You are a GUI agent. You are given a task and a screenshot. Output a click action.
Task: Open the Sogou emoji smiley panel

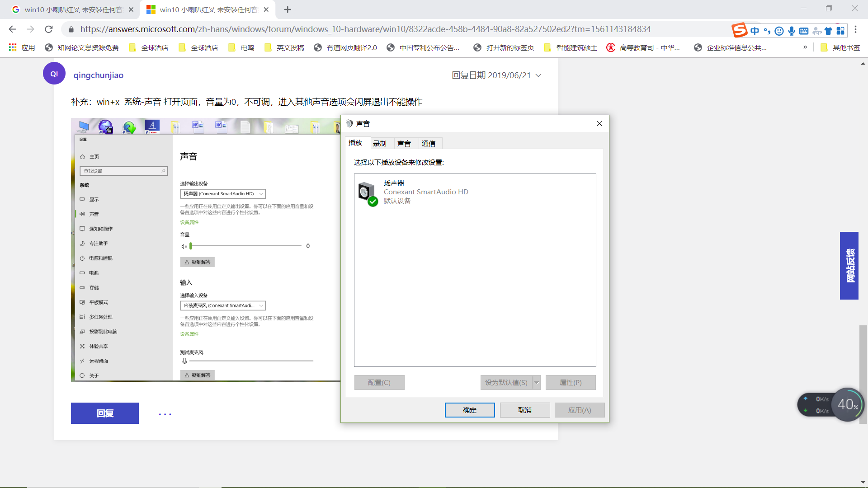coord(779,31)
